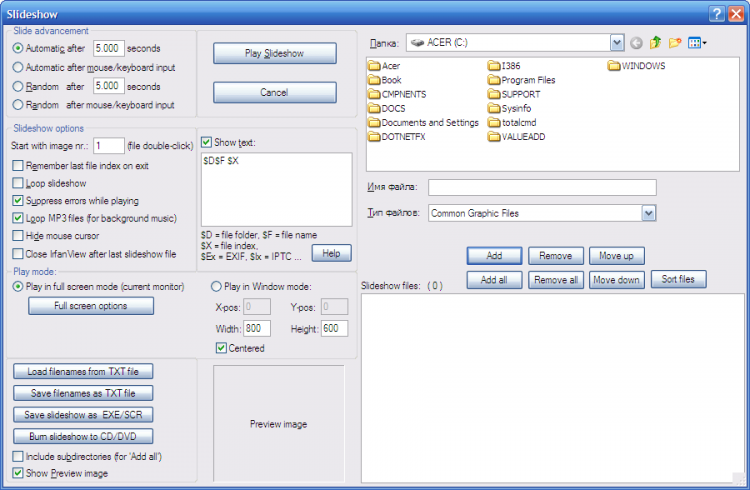Image resolution: width=750 pixels, height=490 pixels.
Task: Enable Remember last file index on exit
Action: click(x=18, y=166)
